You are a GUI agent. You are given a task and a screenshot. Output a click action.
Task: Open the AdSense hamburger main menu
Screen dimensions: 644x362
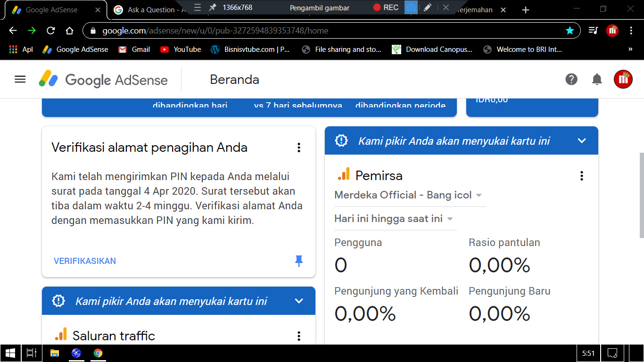click(20, 79)
